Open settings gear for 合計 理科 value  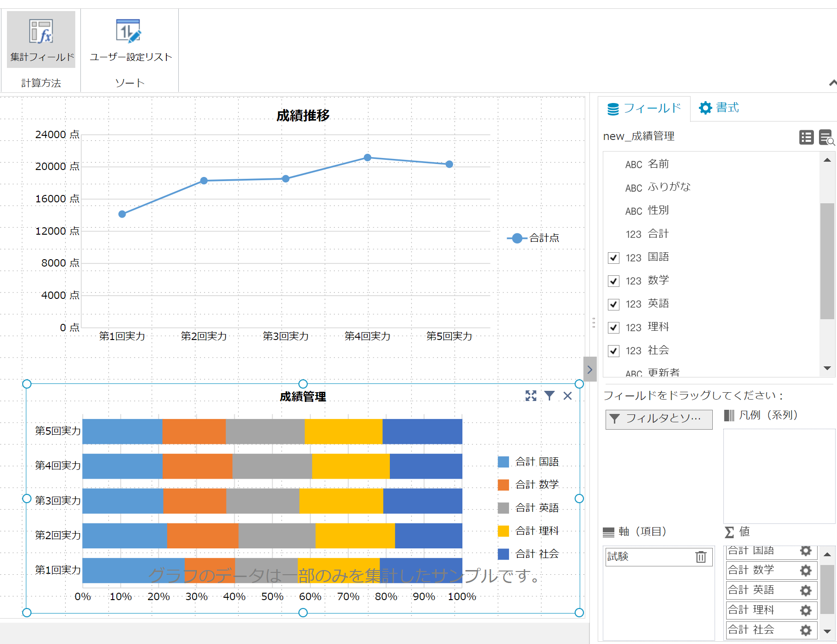tap(806, 610)
